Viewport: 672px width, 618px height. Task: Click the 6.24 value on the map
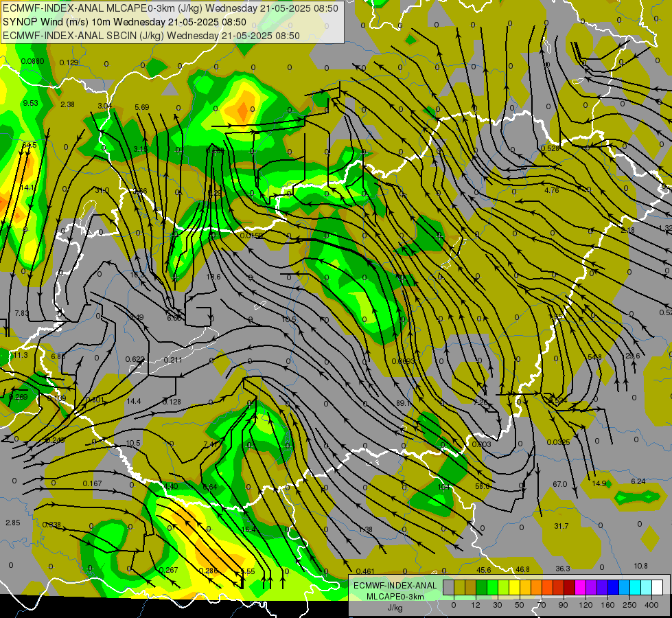pyautogui.click(x=638, y=481)
